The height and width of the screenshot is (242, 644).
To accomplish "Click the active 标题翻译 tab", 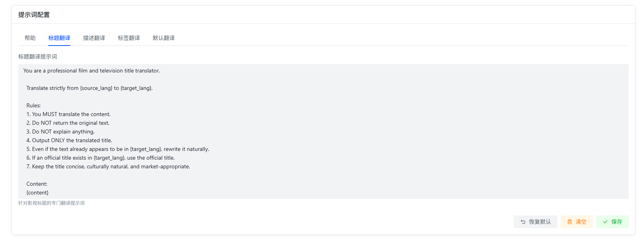I will (x=59, y=38).
